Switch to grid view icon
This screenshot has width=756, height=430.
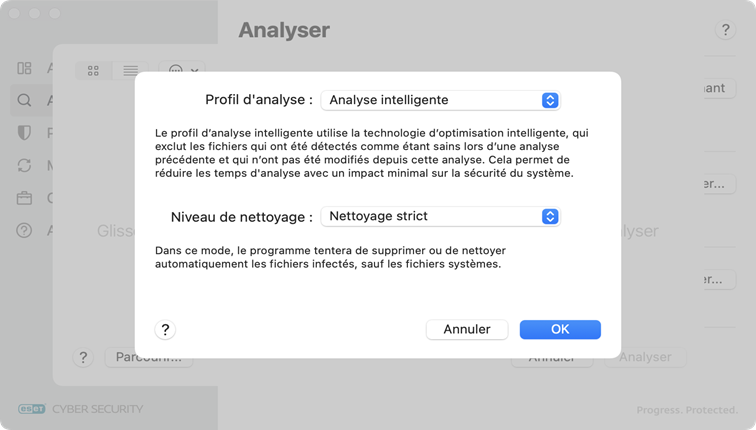94,71
